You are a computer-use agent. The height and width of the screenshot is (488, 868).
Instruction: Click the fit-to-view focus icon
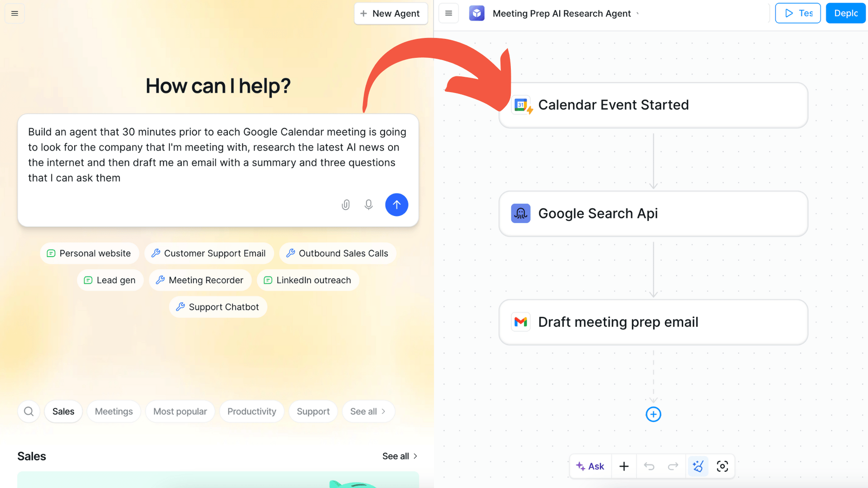pos(722,466)
